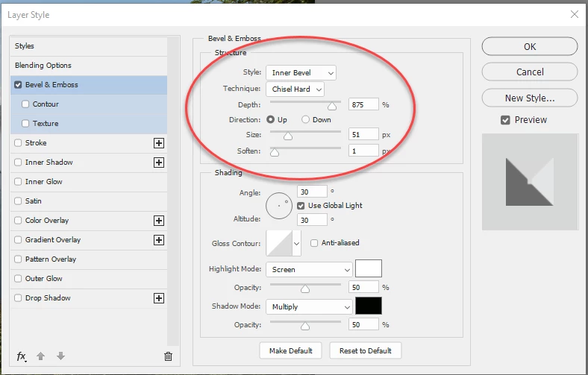The height and width of the screenshot is (375, 588).
Task: Enable the Inner Shadow checkbox
Action: 18,163
